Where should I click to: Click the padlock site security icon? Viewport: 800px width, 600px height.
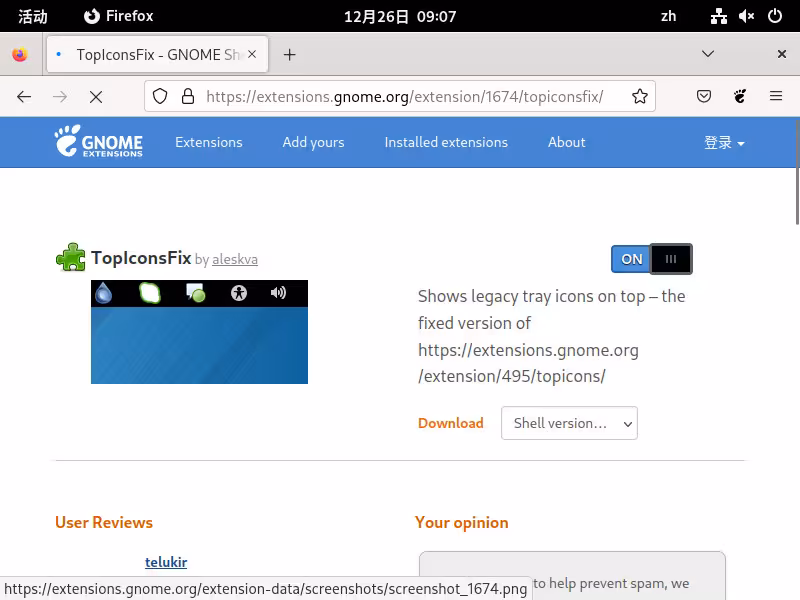pos(188,96)
